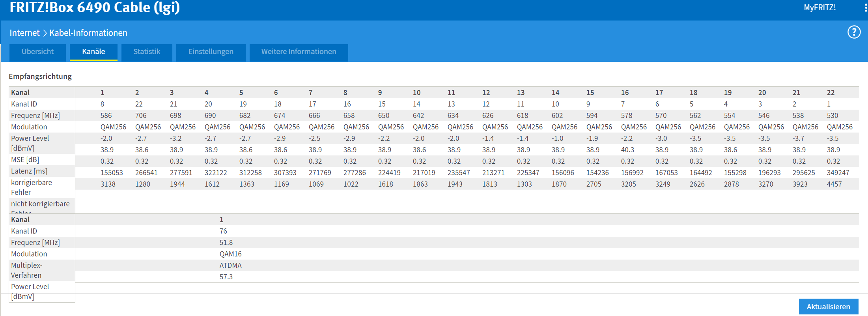Go to the Einstellungen tab

click(211, 52)
